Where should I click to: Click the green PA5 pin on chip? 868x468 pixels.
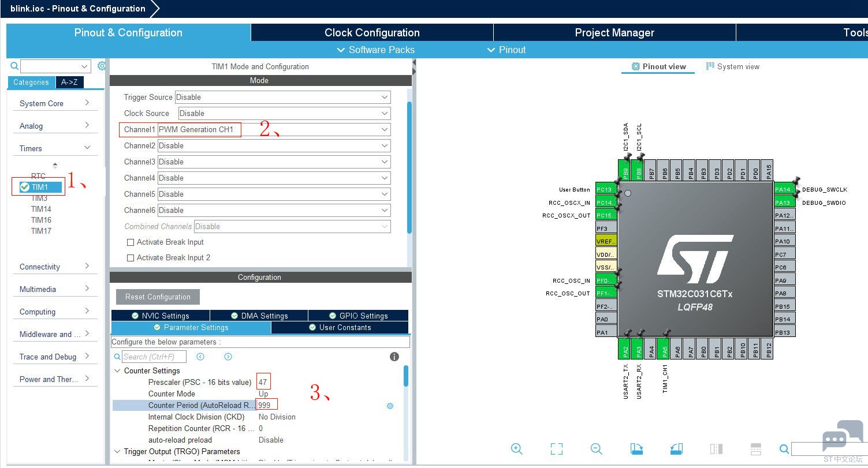(x=665, y=349)
